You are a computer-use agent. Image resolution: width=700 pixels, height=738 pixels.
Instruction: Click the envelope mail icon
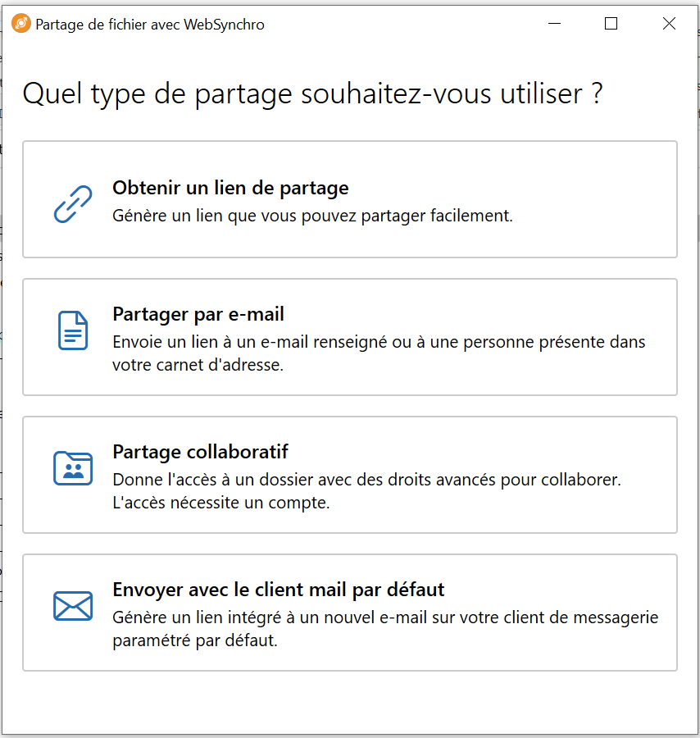click(x=73, y=606)
